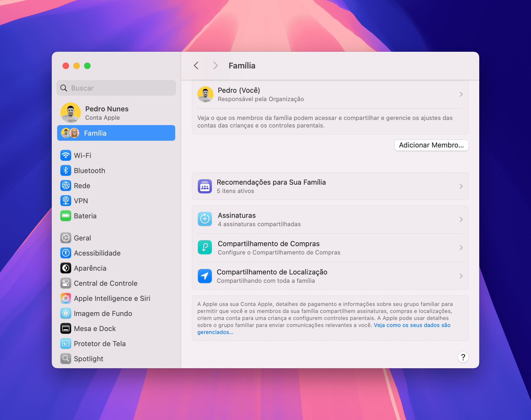
Task: Click the Compartilhamento de Compras icon
Action: pyautogui.click(x=205, y=247)
